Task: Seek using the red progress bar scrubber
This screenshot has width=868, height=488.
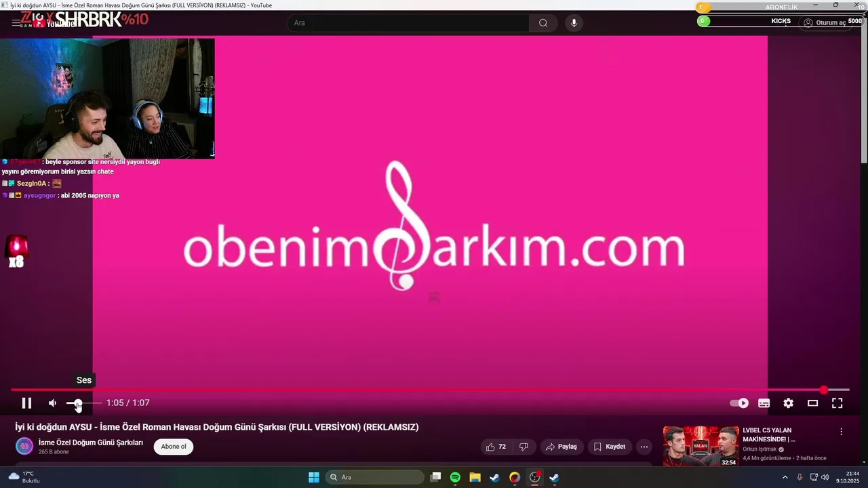Action: 823,390
